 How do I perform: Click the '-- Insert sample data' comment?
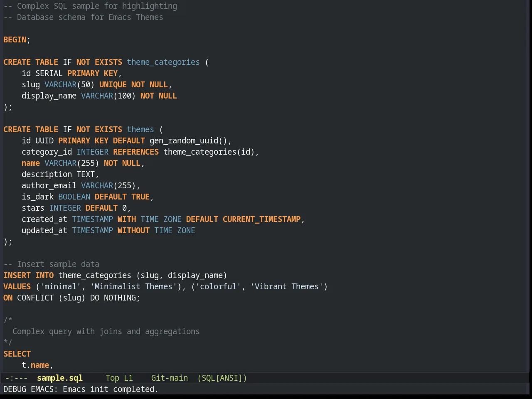(x=52, y=264)
